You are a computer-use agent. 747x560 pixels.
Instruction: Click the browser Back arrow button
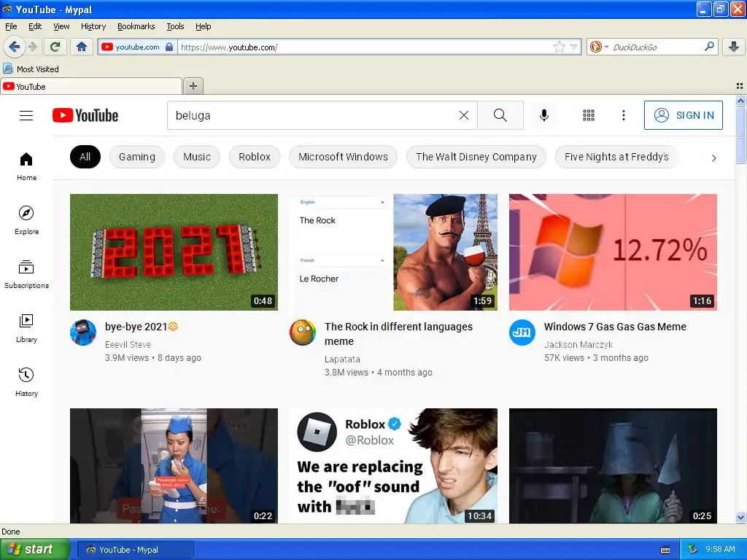(14, 47)
